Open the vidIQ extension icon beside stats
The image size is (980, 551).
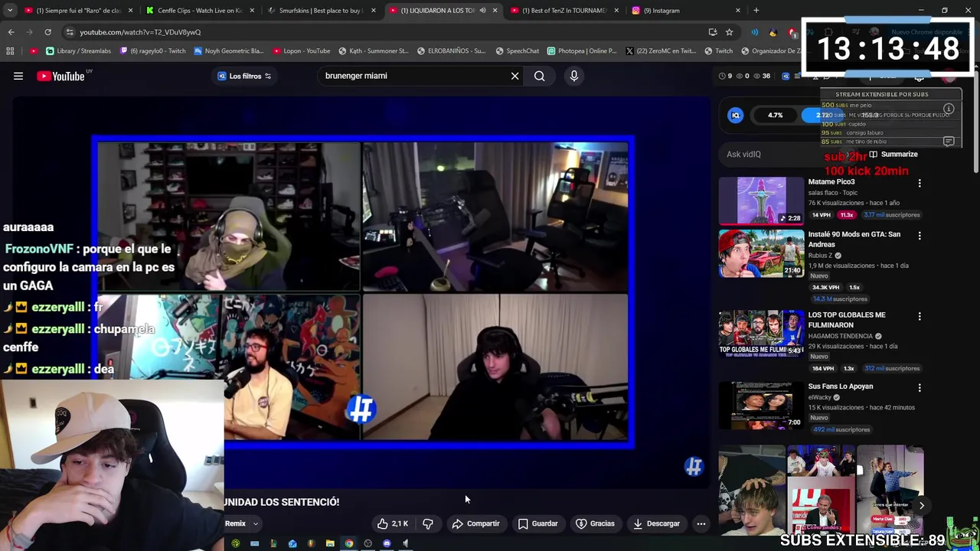(786, 76)
